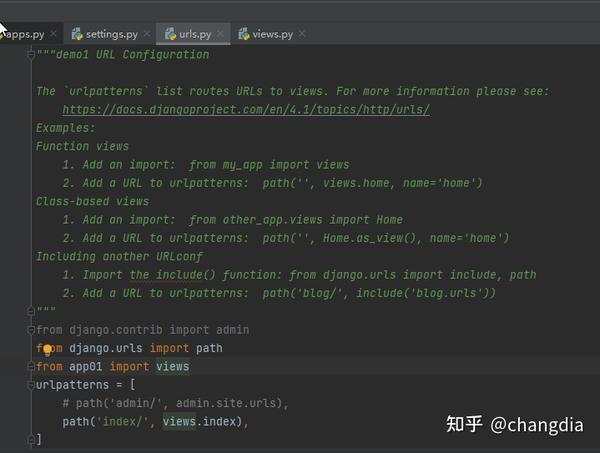Click 'Home.as_view()' example line
Viewport: 600px width, 453px height.
coord(370,238)
